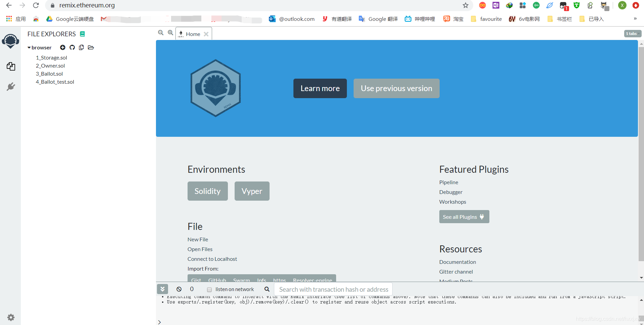Image resolution: width=644 pixels, height=325 pixels.
Task: Open File Explorers documentation icon
Action: point(82,34)
